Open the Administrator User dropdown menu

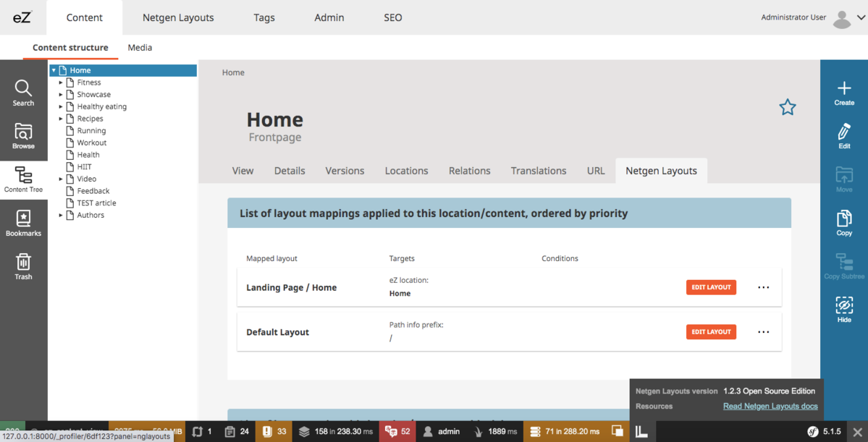click(x=861, y=18)
